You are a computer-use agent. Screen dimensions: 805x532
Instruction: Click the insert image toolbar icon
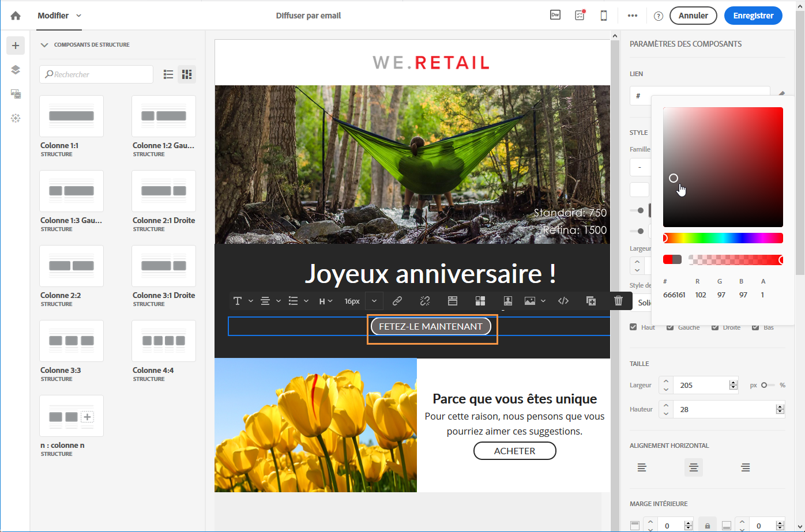[x=529, y=301]
